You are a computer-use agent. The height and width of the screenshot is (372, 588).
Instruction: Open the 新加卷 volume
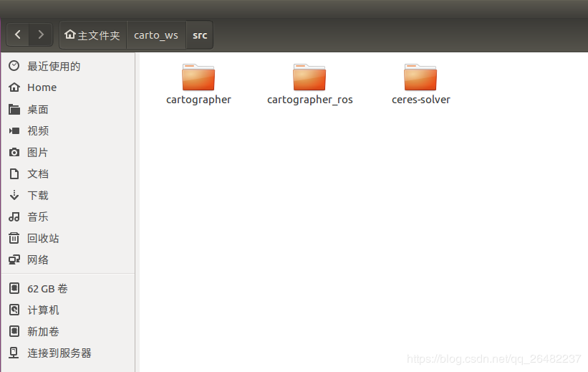(43, 331)
